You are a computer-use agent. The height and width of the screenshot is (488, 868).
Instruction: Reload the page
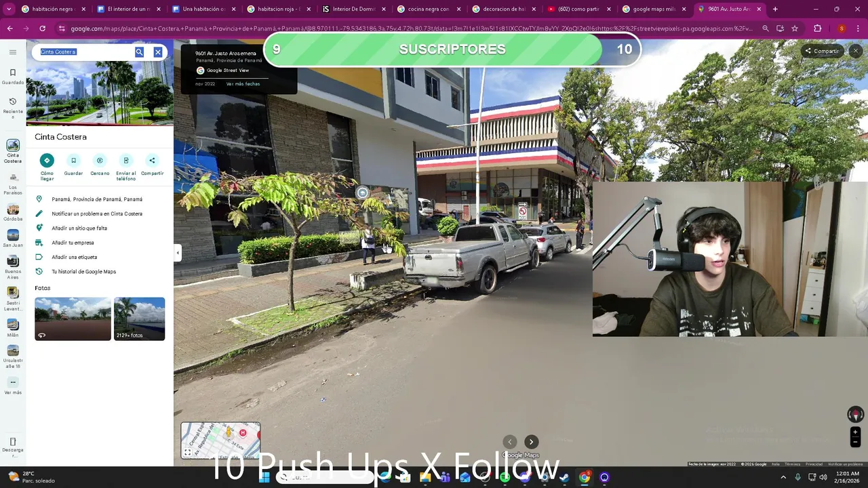(x=42, y=28)
